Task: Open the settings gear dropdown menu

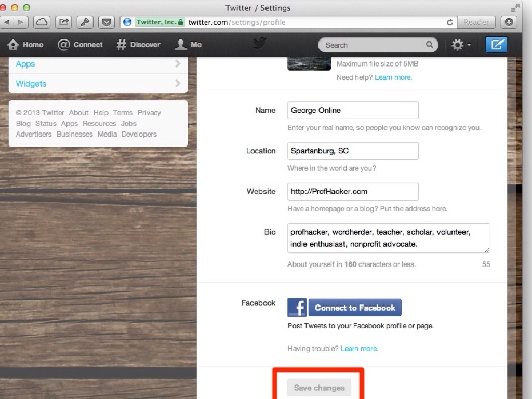Action: (461, 45)
